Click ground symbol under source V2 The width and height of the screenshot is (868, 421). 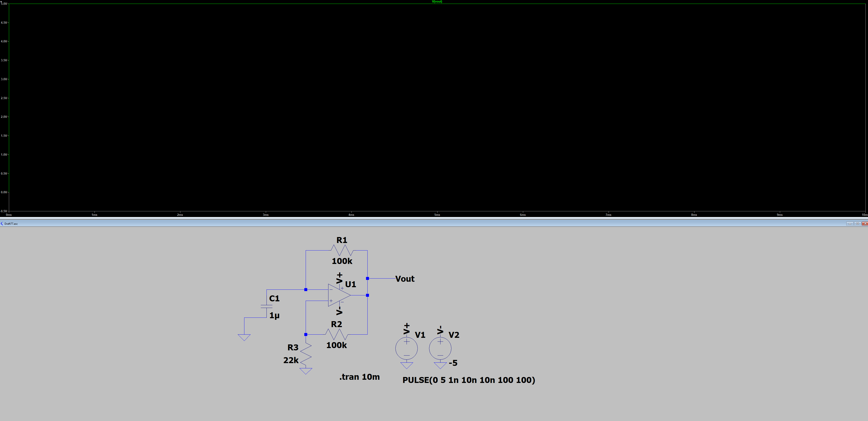coord(440,365)
